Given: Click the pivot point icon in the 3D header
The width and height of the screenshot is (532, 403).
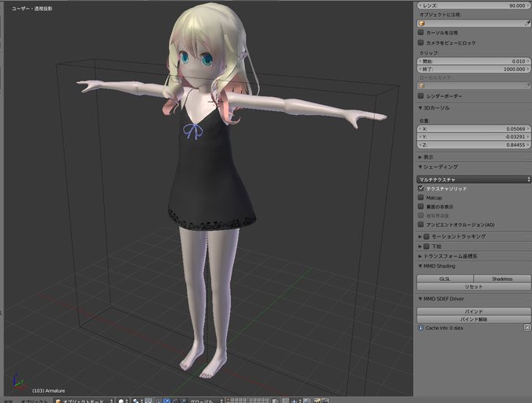Looking at the screenshot, I should [135, 401].
